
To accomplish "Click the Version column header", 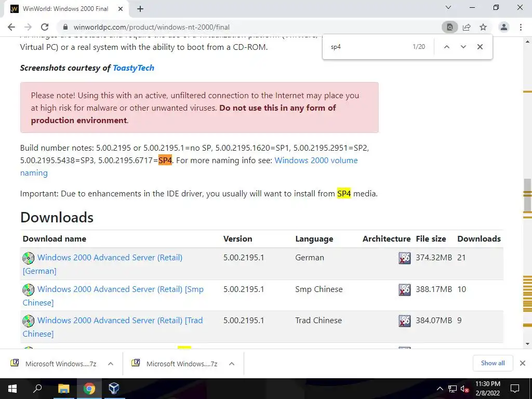I will pyautogui.click(x=237, y=239).
